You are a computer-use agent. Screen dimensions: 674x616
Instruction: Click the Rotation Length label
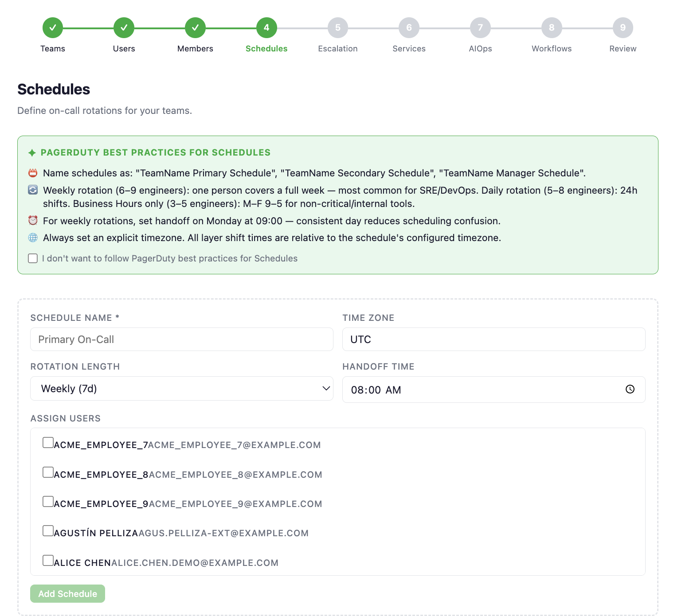click(x=75, y=366)
